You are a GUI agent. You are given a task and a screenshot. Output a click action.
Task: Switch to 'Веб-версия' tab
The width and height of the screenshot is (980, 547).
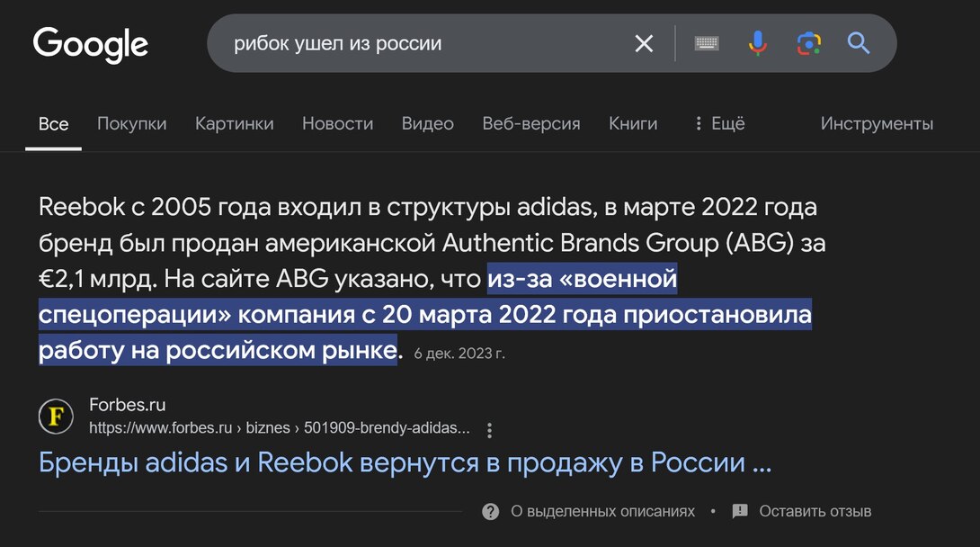[531, 124]
